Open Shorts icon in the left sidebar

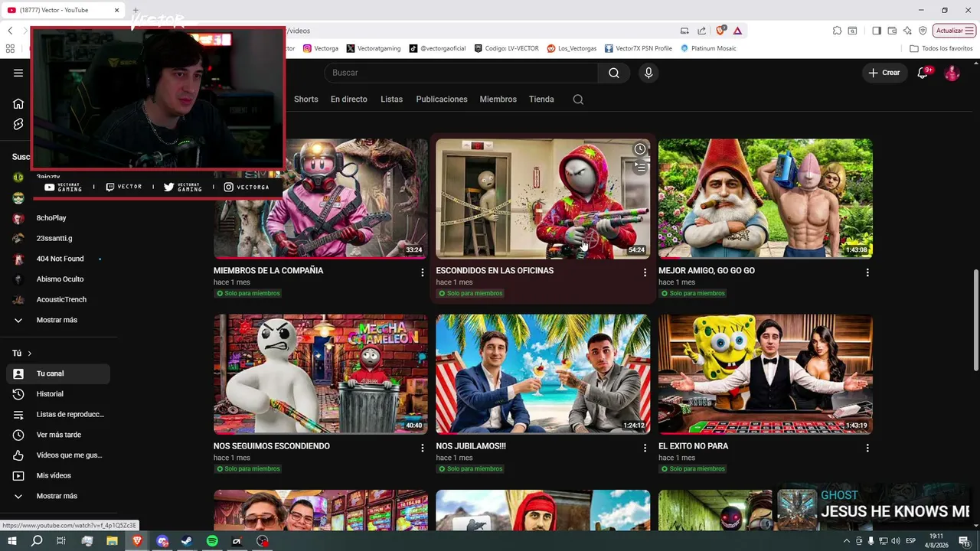18,124
